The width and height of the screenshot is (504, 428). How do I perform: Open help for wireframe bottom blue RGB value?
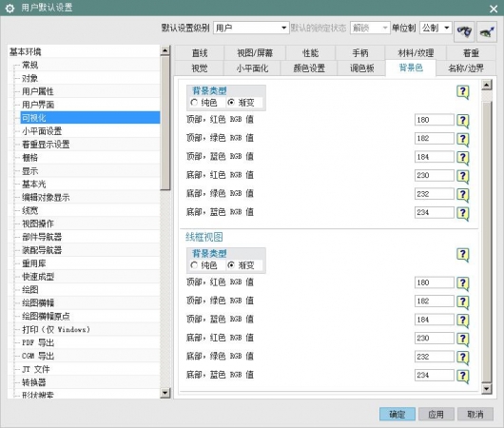[463, 377]
